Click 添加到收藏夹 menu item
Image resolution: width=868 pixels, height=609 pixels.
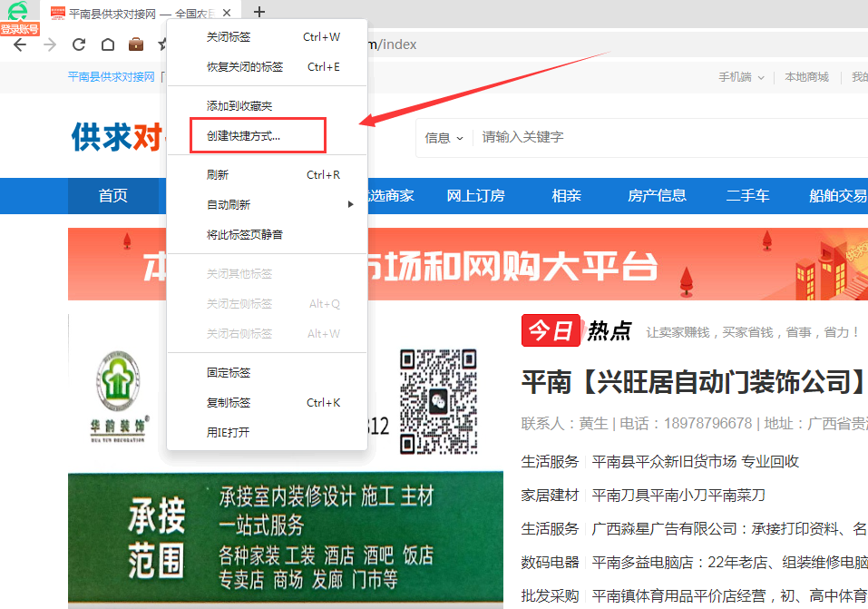(x=239, y=106)
